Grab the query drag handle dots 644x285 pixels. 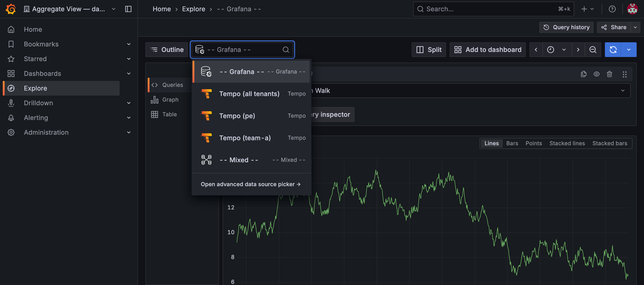624,74
